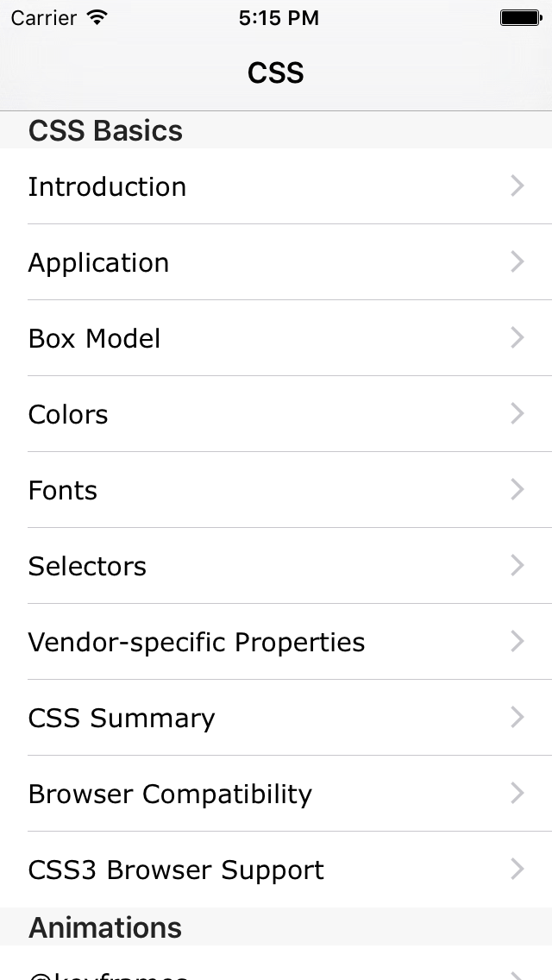Open the Introduction list item
The width and height of the screenshot is (552, 980).
click(x=276, y=185)
